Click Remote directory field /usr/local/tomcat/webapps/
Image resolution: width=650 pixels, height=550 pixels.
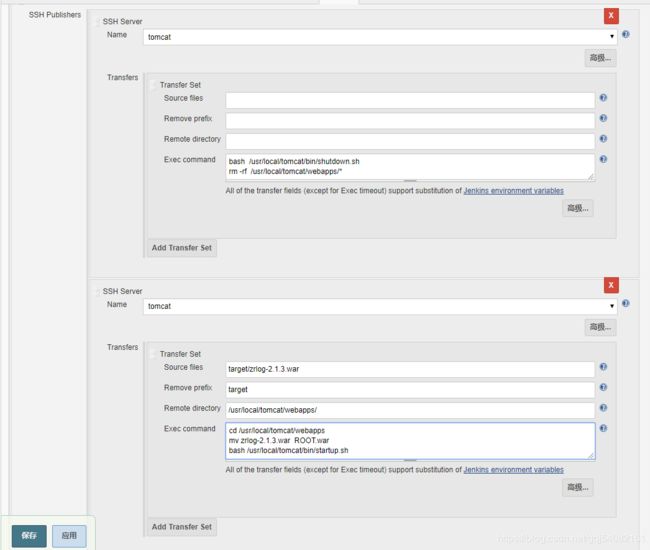coord(410,410)
